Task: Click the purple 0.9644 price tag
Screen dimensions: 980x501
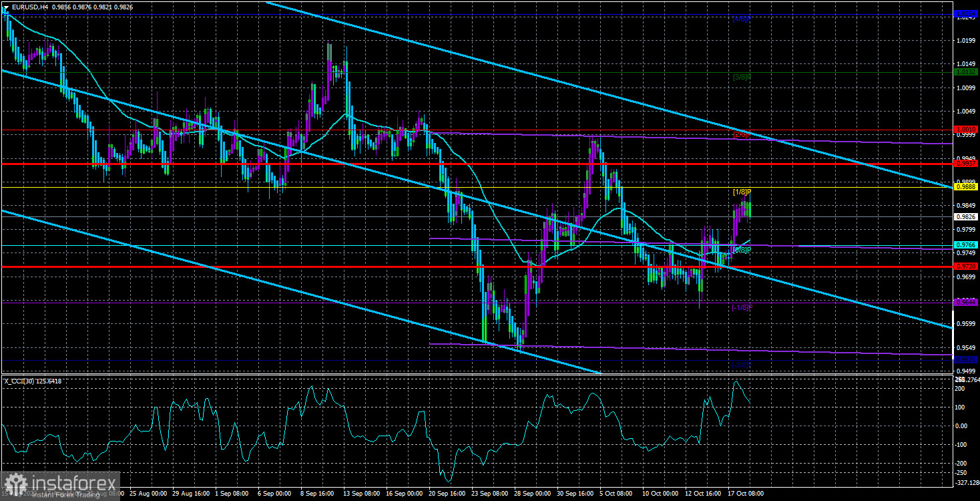Action: point(966,302)
